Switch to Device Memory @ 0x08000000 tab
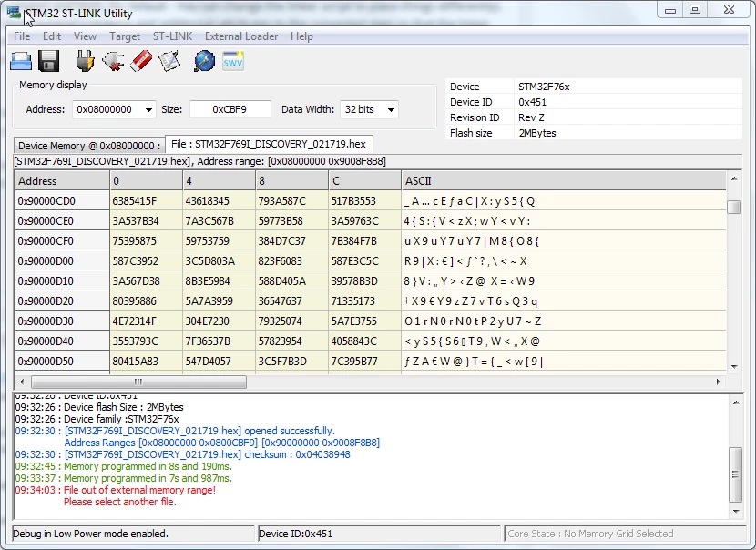756x550 pixels. click(89, 146)
